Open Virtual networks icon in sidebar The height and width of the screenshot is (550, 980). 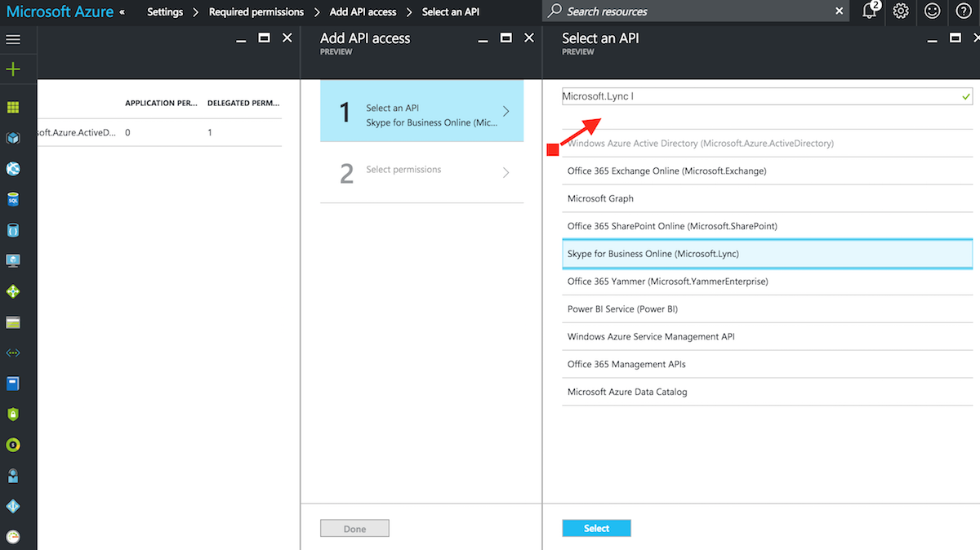tap(13, 353)
